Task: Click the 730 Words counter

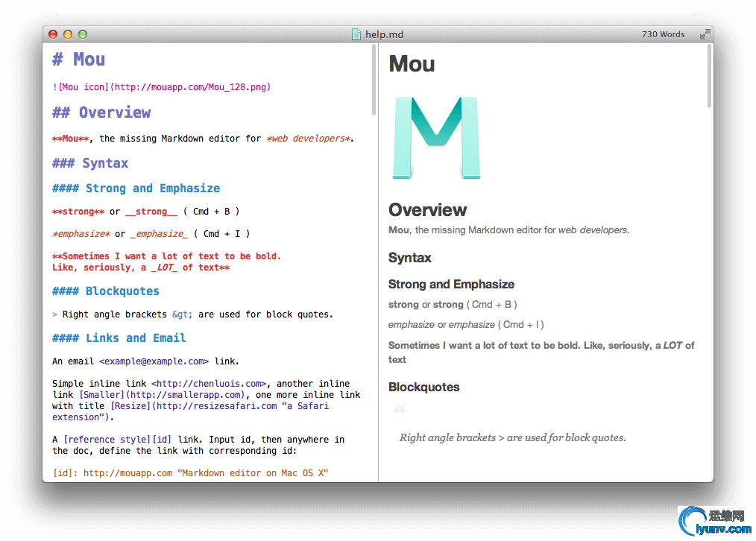Action: tap(663, 34)
